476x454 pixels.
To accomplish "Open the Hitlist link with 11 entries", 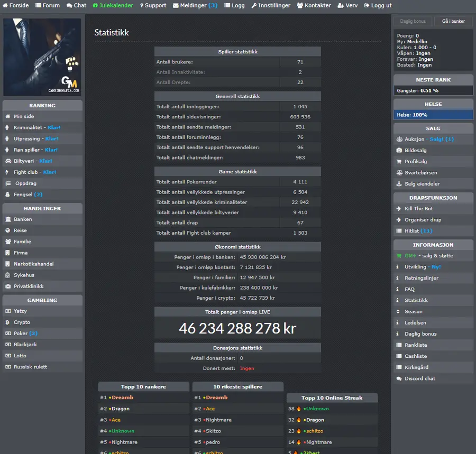I will pos(418,231).
